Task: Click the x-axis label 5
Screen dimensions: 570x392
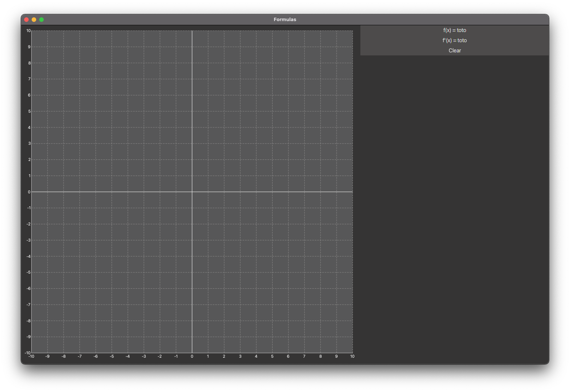Action: point(272,356)
